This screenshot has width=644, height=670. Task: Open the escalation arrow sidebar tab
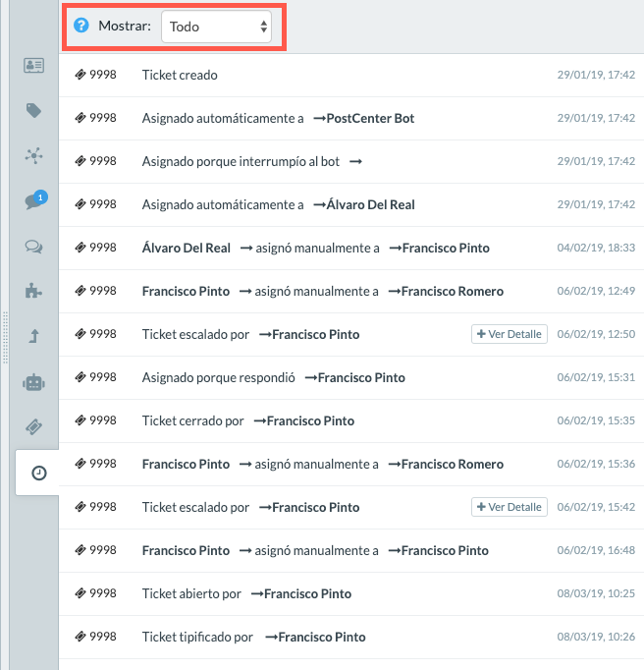tap(34, 336)
